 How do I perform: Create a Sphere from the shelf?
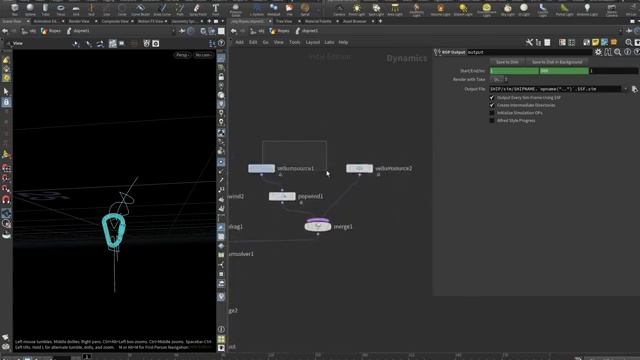pos(30,9)
